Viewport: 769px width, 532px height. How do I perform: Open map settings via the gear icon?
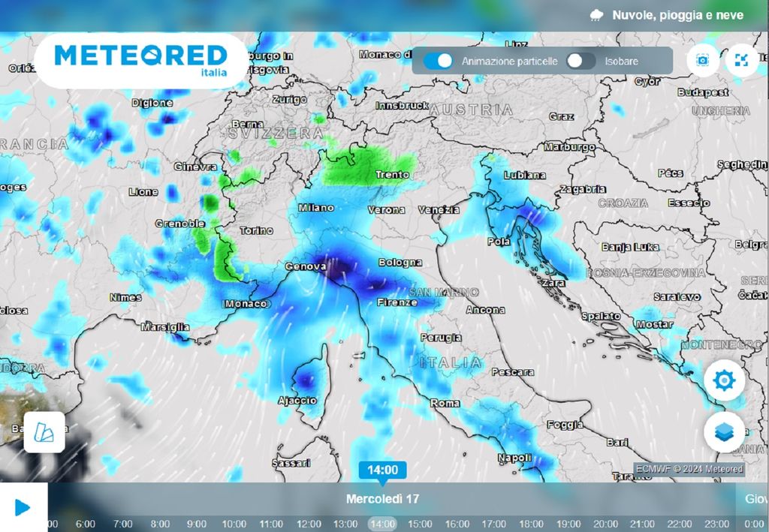[724, 380]
